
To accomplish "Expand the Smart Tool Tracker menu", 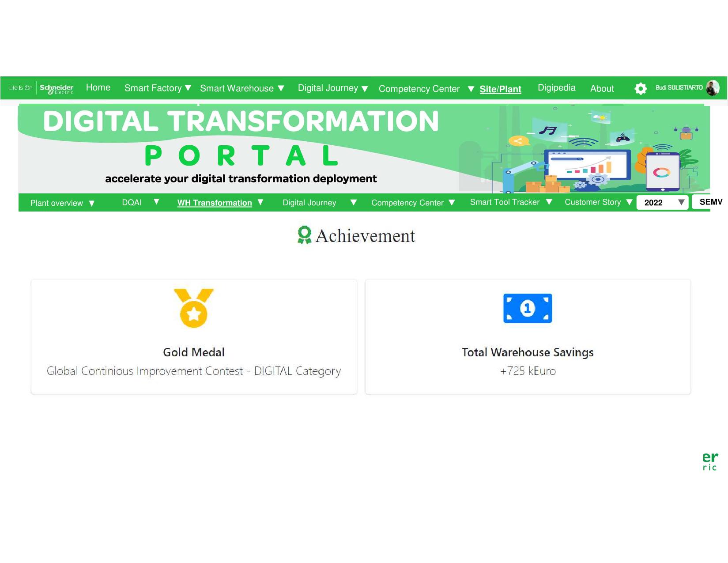I will (510, 202).
